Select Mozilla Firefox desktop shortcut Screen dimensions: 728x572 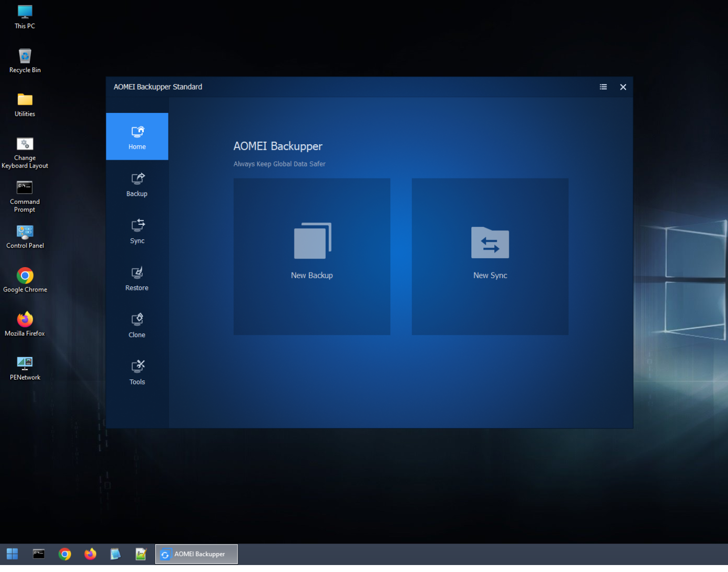pyautogui.click(x=25, y=324)
